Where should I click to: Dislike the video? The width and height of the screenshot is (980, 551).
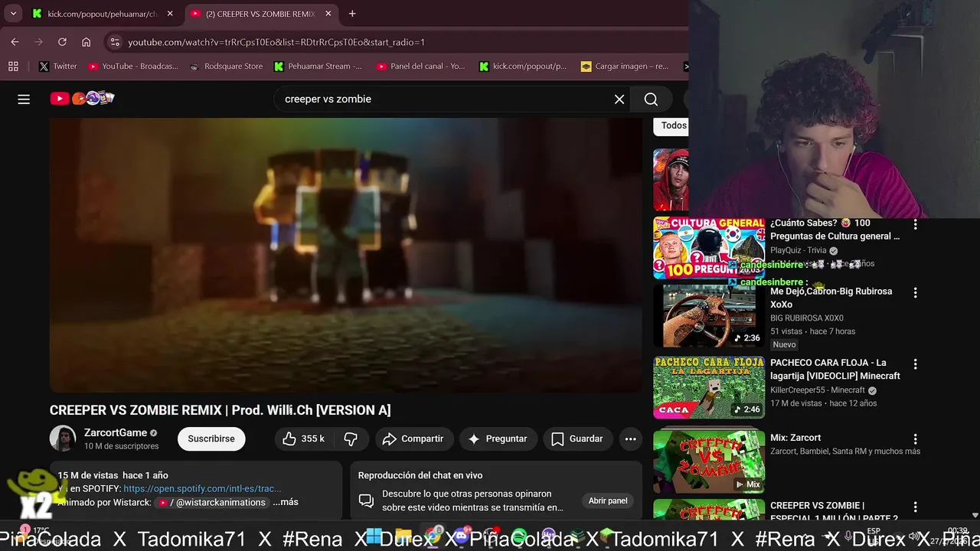[x=351, y=439]
